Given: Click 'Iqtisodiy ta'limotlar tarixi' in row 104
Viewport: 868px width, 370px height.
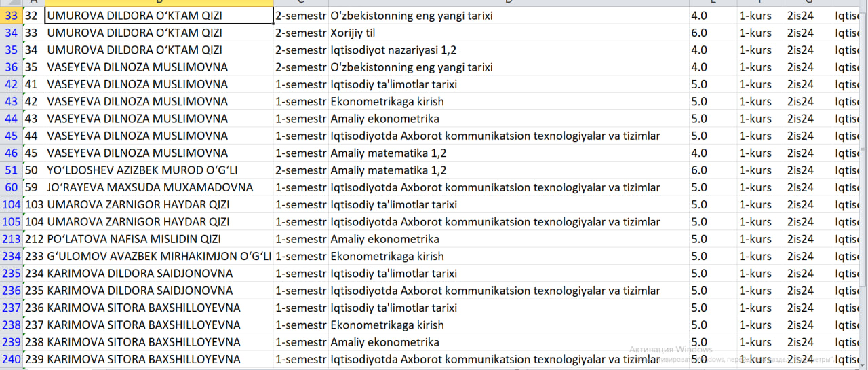Looking at the screenshot, I should point(509,204).
